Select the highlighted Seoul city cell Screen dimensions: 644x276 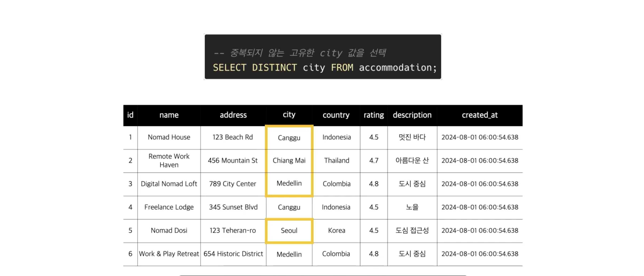[289, 231]
